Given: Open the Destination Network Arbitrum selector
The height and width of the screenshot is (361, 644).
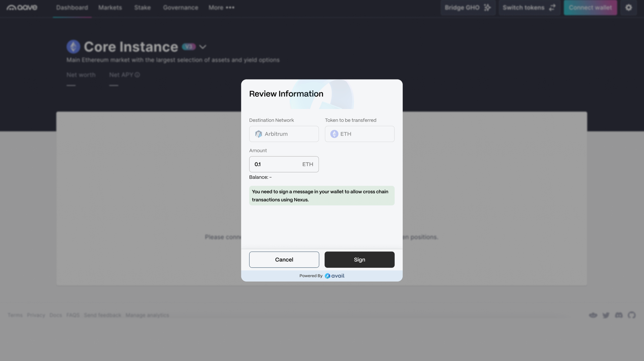Looking at the screenshot, I should tap(284, 134).
